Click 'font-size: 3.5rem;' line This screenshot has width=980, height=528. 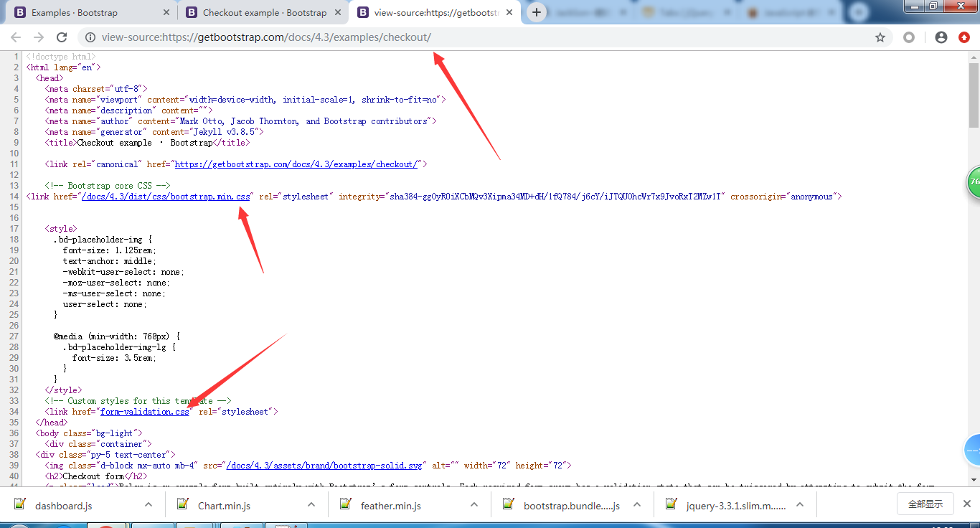click(114, 358)
